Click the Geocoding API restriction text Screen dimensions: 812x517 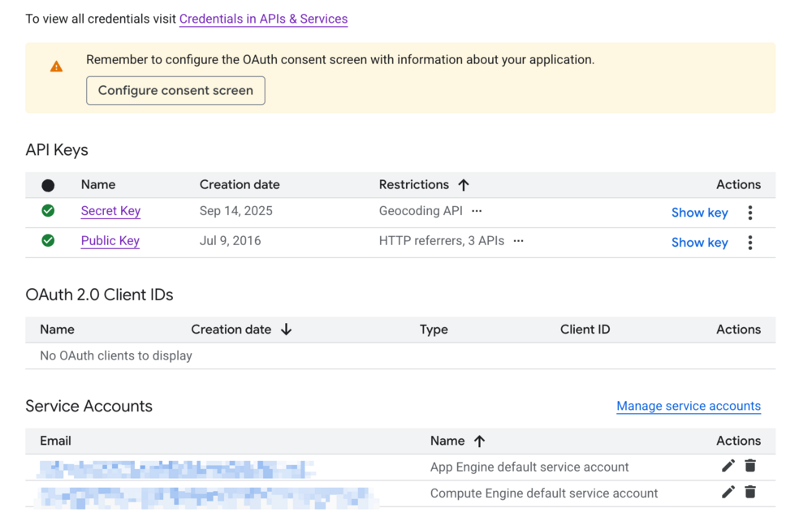tap(421, 211)
